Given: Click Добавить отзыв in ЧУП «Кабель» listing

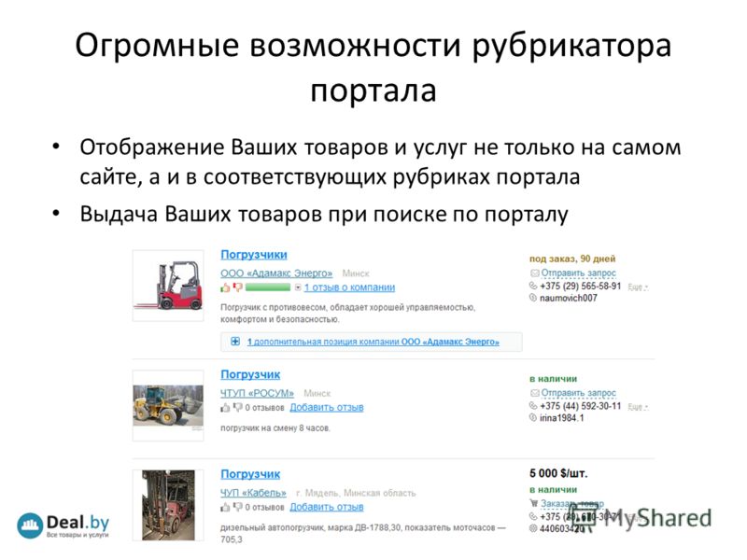Looking at the screenshot, I should pyautogui.click(x=327, y=507).
